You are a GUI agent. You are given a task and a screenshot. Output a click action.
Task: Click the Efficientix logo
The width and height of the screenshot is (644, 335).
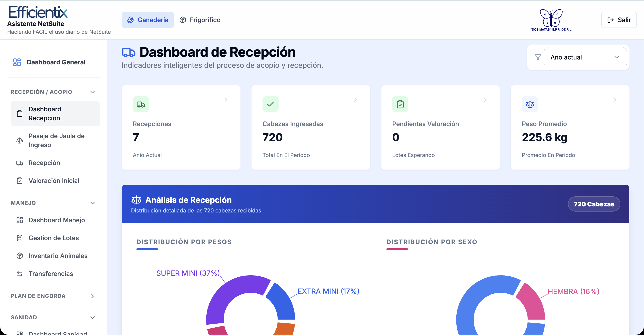click(38, 12)
